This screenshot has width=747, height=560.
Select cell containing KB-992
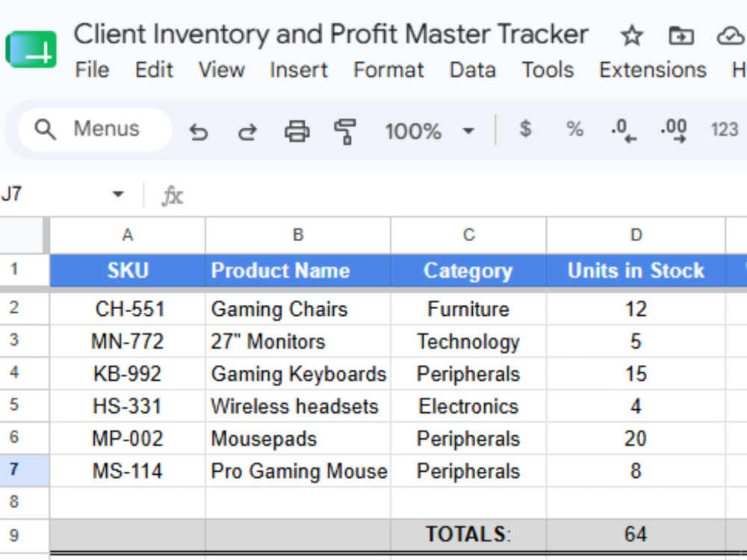click(x=128, y=374)
